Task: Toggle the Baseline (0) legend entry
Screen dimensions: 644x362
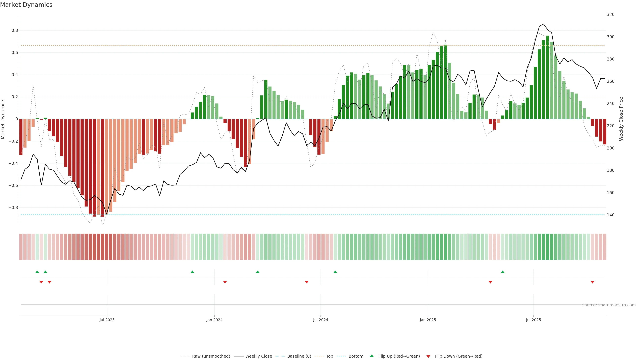Action: coord(299,356)
